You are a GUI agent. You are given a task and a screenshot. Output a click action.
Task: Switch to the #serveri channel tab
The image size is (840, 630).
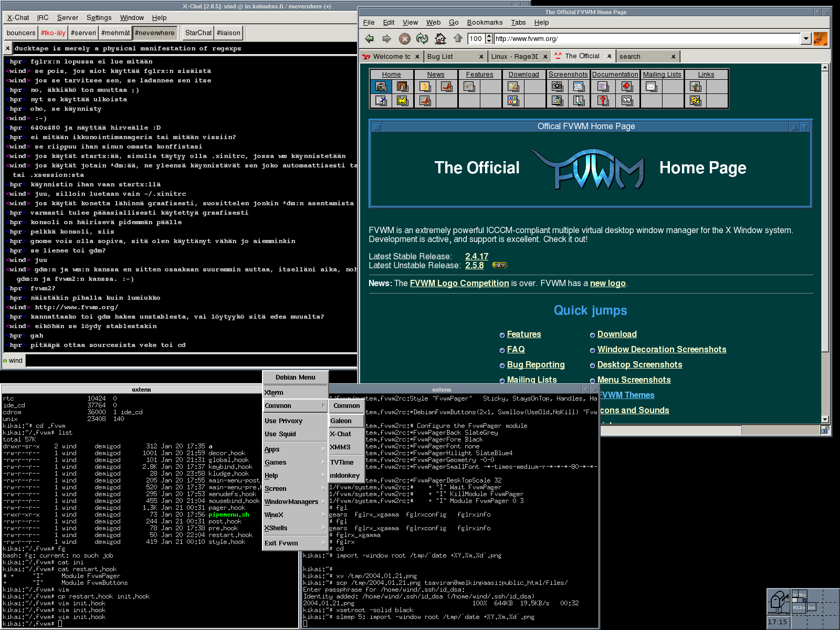coord(83,33)
